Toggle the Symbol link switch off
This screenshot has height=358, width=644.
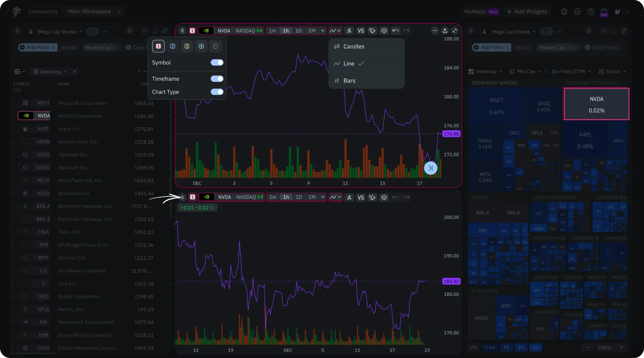pos(217,62)
